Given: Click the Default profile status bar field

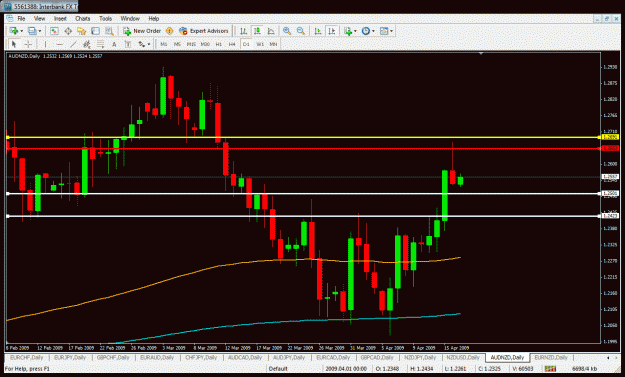Looking at the screenshot, I should [278, 369].
